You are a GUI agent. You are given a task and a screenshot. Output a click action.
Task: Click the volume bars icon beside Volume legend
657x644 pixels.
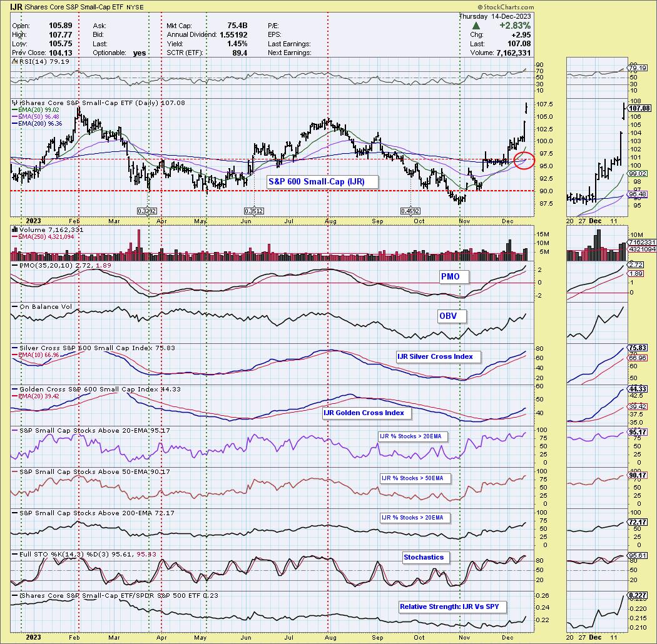click(14, 229)
